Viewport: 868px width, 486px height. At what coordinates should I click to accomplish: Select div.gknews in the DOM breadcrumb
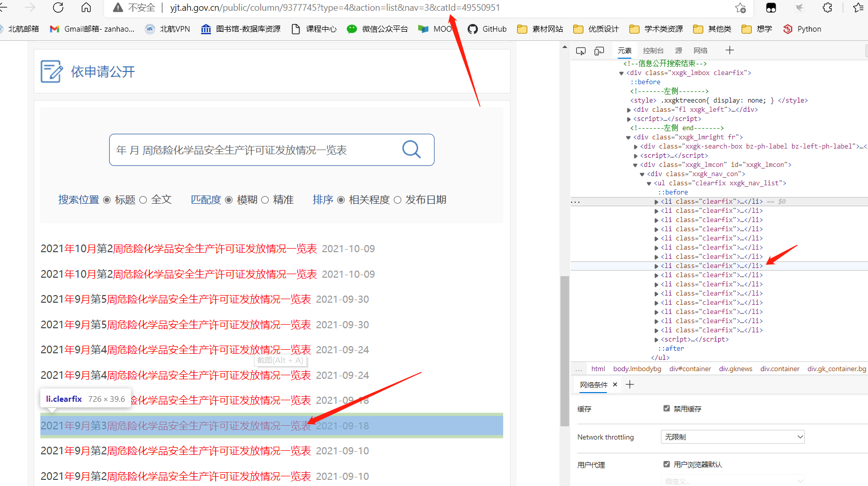735,369
